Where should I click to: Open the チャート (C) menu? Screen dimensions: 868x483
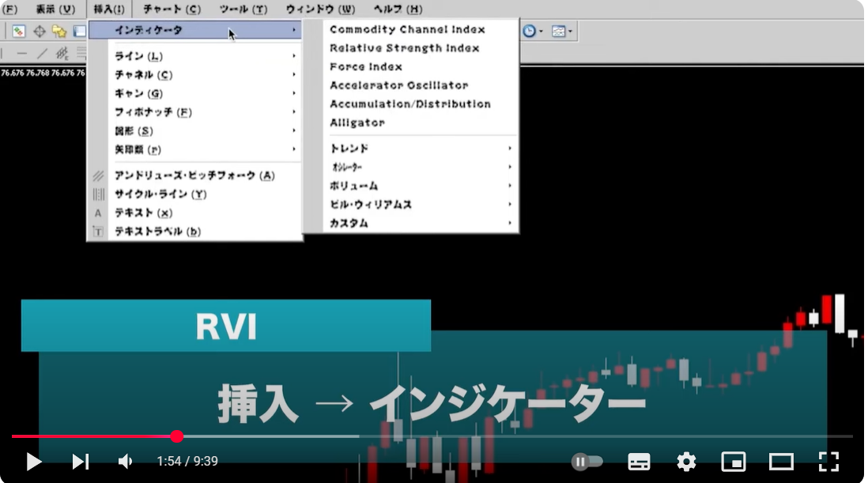[172, 9]
